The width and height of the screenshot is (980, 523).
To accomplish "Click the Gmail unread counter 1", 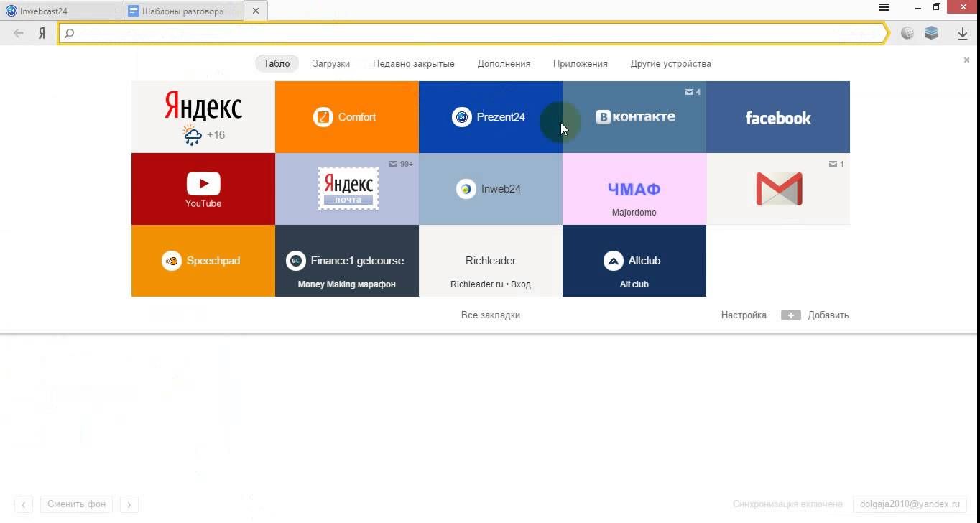I will point(836,164).
